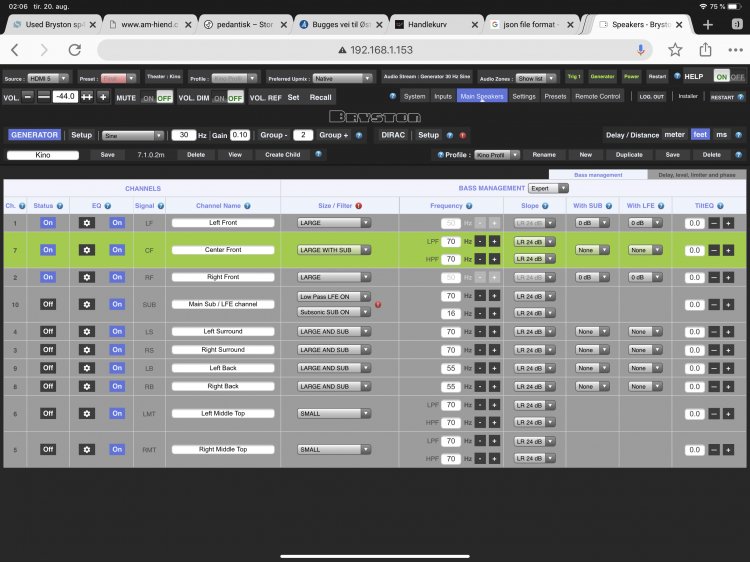Open the System tab
This screenshot has height=562, width=750.
point(414,96)
